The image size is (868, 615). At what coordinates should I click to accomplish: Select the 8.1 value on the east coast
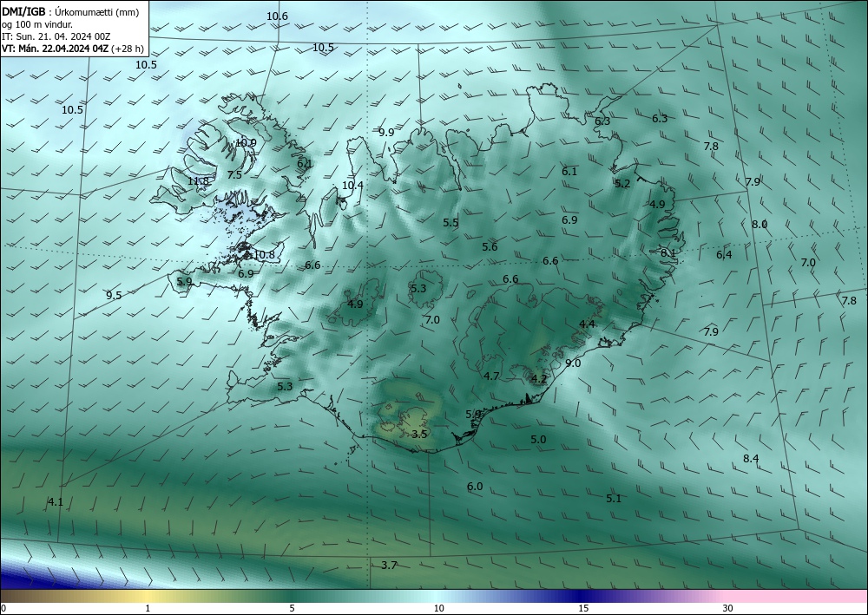[x=668, y=252]
